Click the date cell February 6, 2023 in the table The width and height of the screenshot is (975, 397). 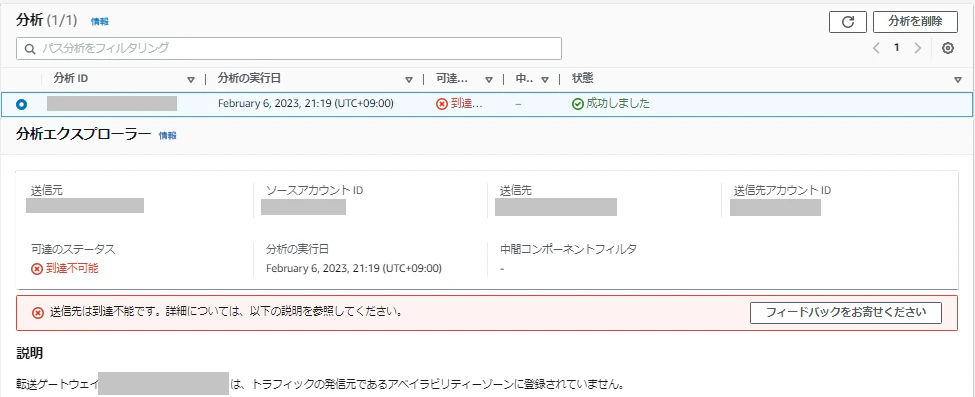(x=305, y=103)
